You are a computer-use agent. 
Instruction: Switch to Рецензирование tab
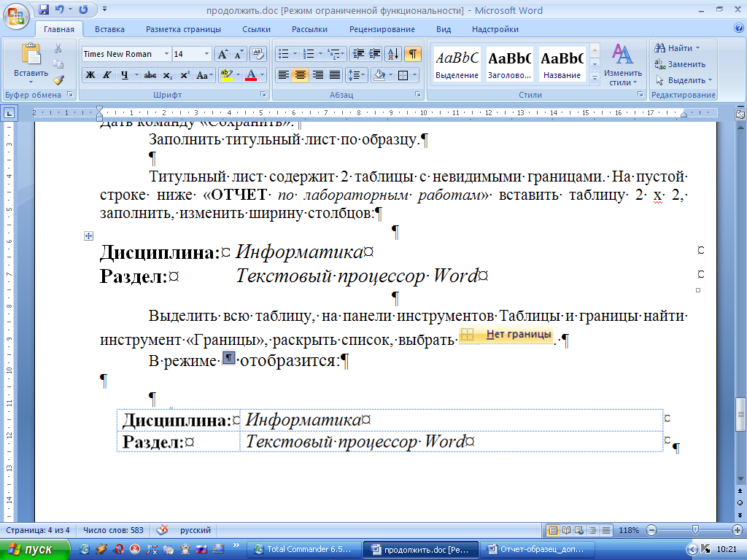(x=382, y=29)
